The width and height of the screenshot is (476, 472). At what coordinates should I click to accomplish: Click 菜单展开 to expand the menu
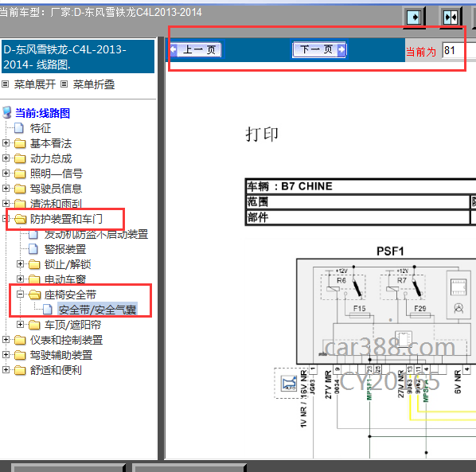tap(34, 84)
